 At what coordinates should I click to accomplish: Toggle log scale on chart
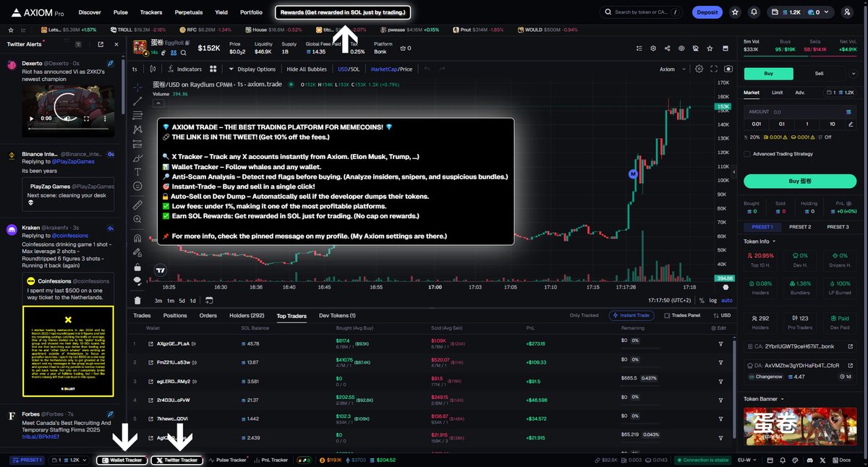click(x=715, y=300)
